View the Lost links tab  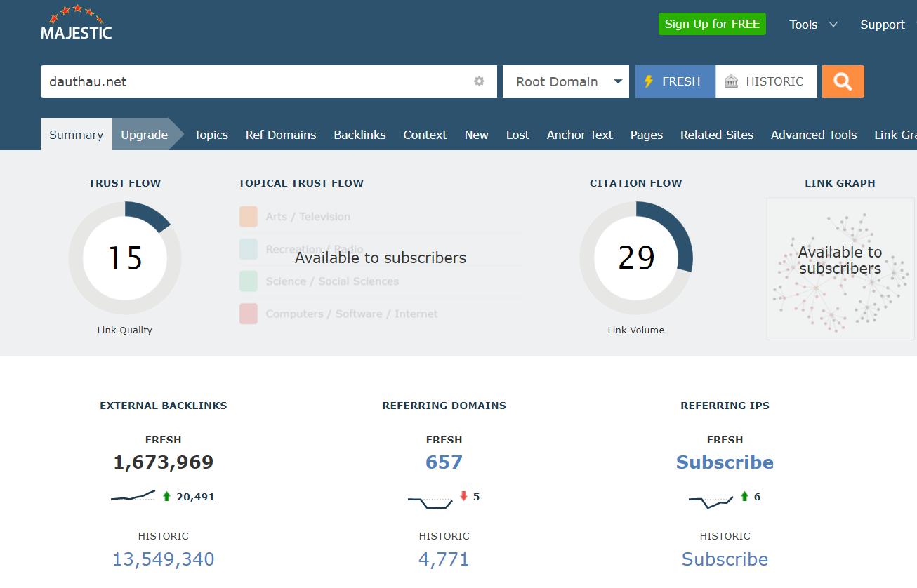517,135
